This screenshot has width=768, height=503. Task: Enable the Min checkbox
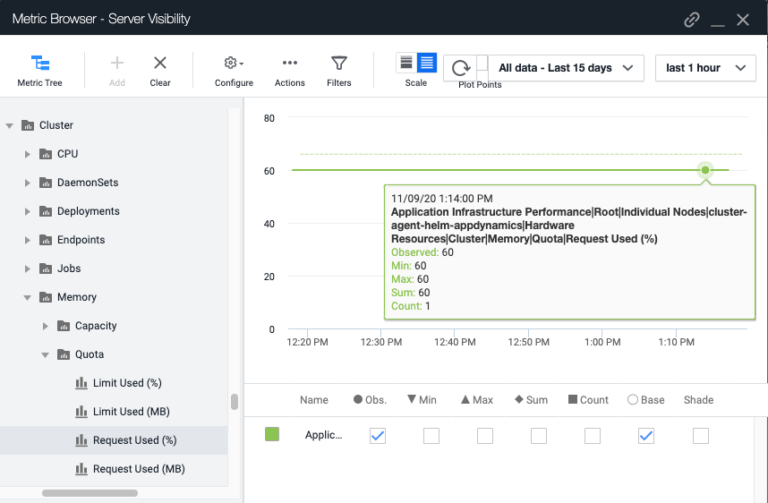431,435
